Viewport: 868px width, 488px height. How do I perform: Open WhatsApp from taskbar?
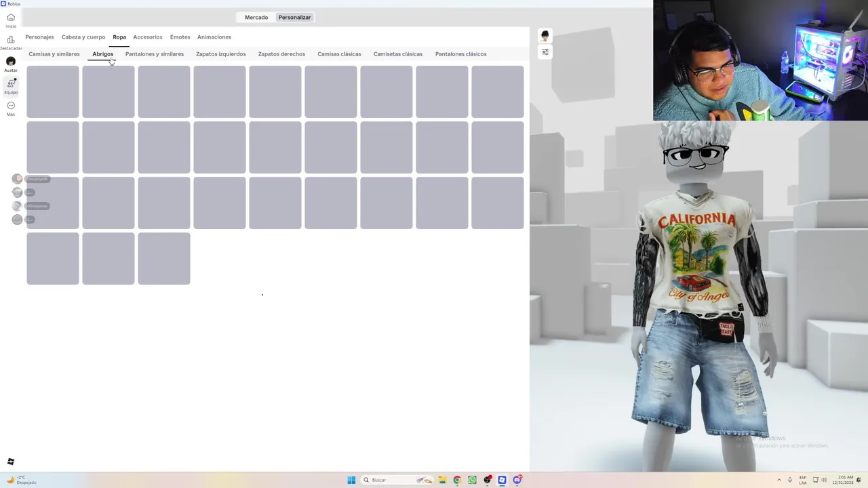coord(472,480)
